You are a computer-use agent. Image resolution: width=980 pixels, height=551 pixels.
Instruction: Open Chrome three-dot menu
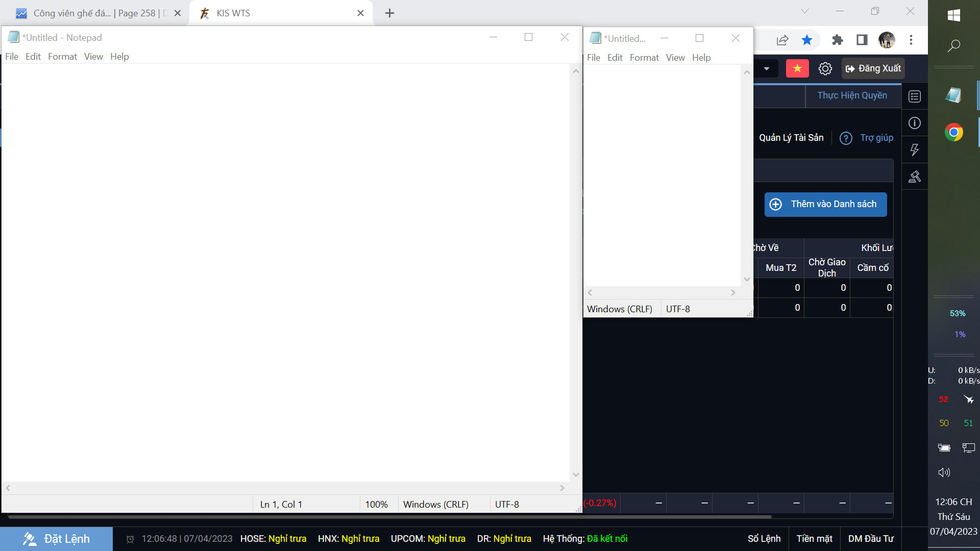pos(911,40)
